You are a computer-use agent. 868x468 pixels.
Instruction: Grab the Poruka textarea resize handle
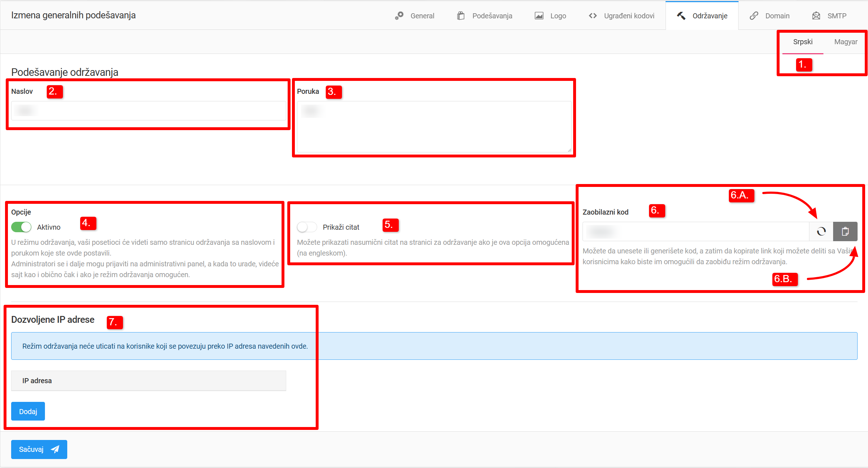(x=569, y=150)
